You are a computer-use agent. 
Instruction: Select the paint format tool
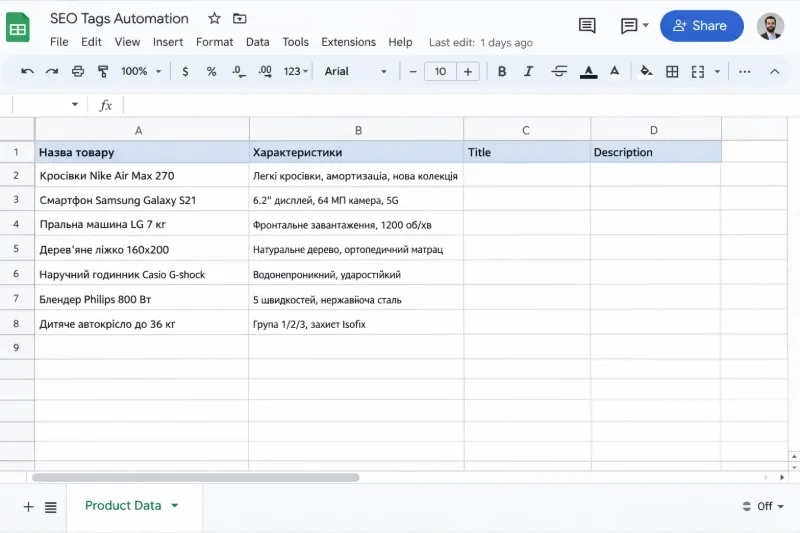pyautogui.click(x=103, y=71)
